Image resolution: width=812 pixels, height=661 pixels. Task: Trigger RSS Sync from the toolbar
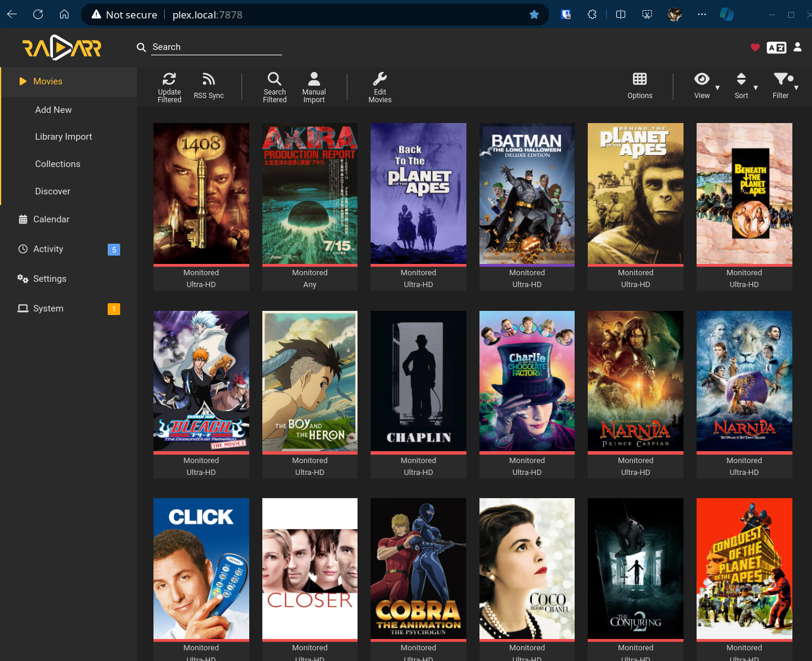point(209,80)
